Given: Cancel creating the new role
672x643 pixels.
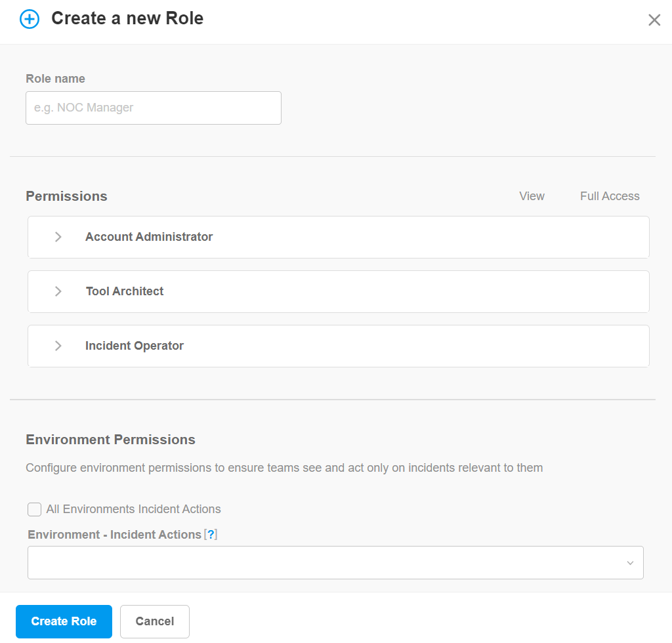Looking at the screenshot, I should tap(154, 621).
